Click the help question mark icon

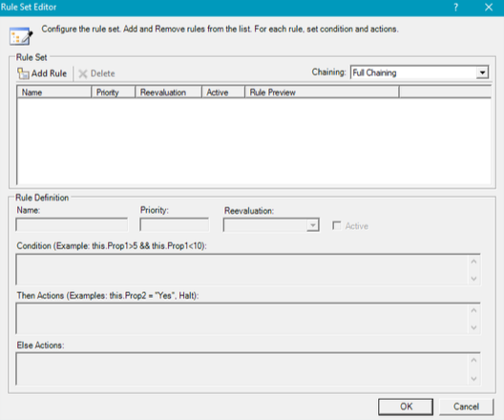[x=455, y=7]
